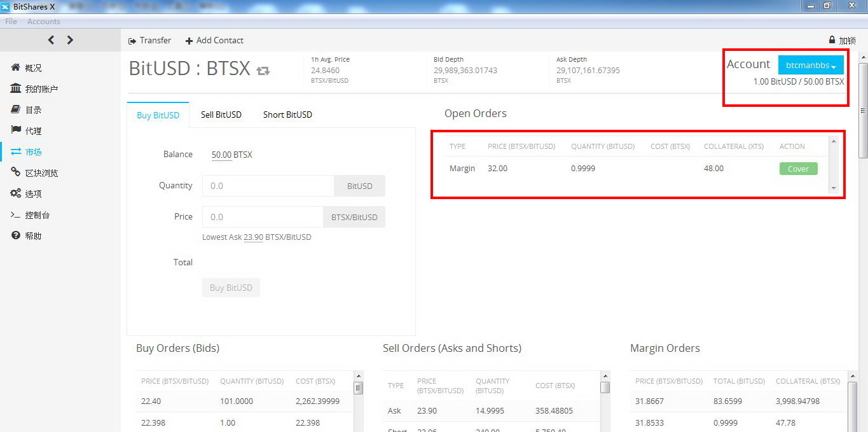Lock the wallet with 加锁
Image resolution: width=868 pixels, height=432 pixels.
pyautogui.click(x=843, y=40)
